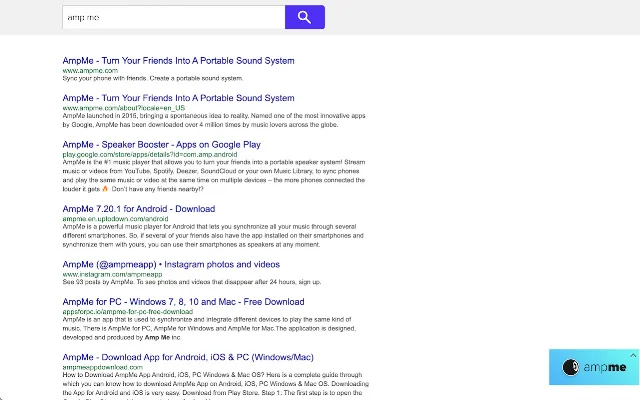The height and width of the screenshot is (400, 640).
Task: Open the first 'AmpMe - Turn Your Friends' result
Action: (x=178, y=61)
